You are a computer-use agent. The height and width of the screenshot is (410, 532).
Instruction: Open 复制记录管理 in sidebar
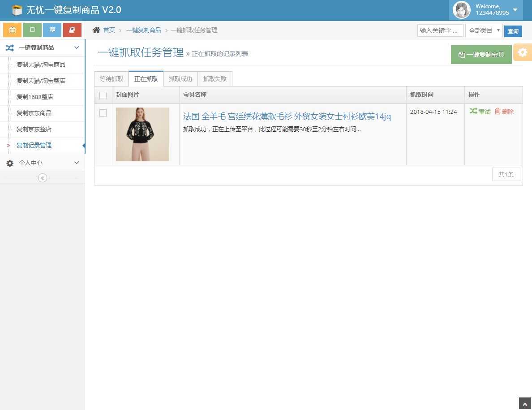click(x=34, y=145)
